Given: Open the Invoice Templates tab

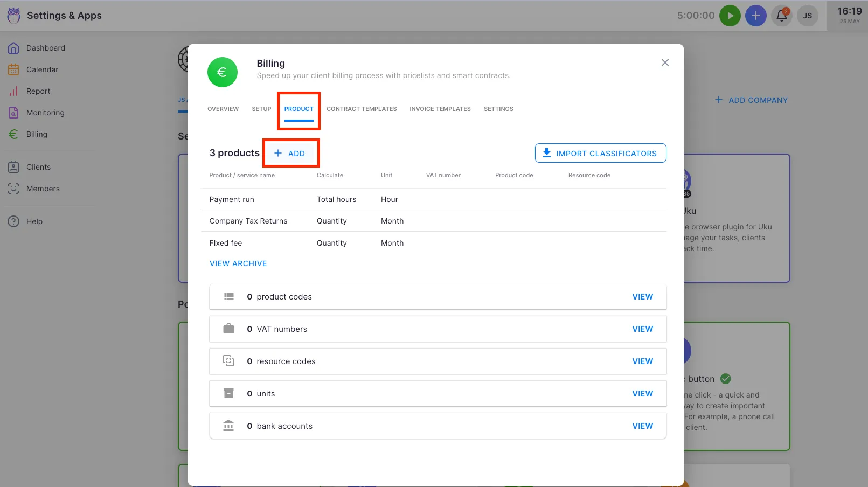Looking at the screenshot, I should click(x=440, y=109).
